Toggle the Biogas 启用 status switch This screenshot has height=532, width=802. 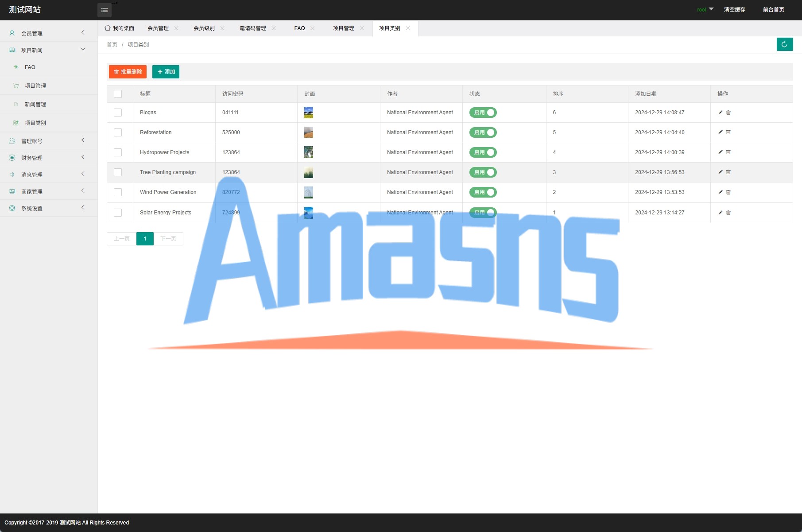pyautogui.click(x=483, y=113)
